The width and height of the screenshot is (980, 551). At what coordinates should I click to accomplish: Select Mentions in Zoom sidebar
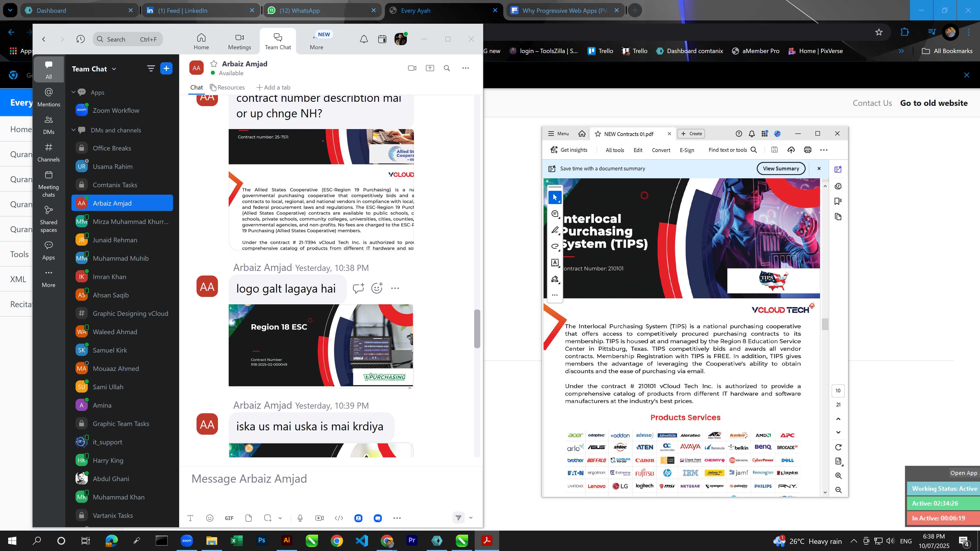tap(49, 97)
